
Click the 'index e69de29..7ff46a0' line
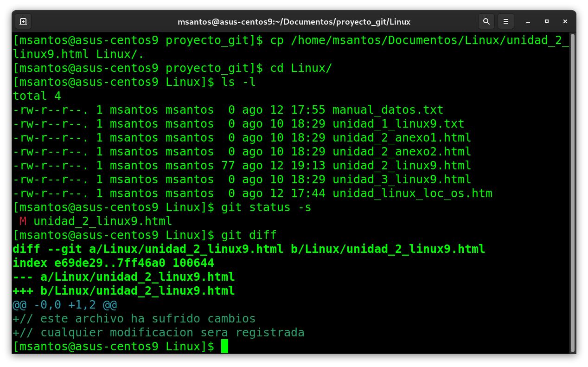coord(113,263)
